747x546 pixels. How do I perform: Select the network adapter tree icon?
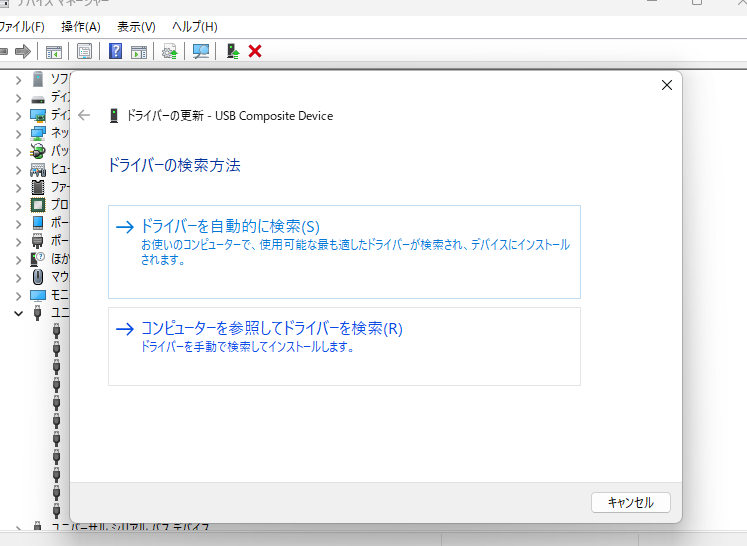point(38,133)
